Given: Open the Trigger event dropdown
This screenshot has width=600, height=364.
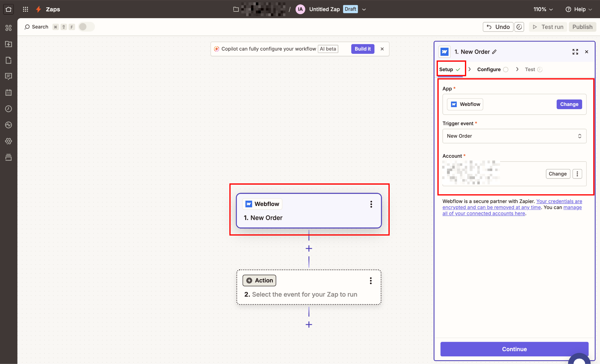Looking at the screenshot, I should [x=514, y=136].
